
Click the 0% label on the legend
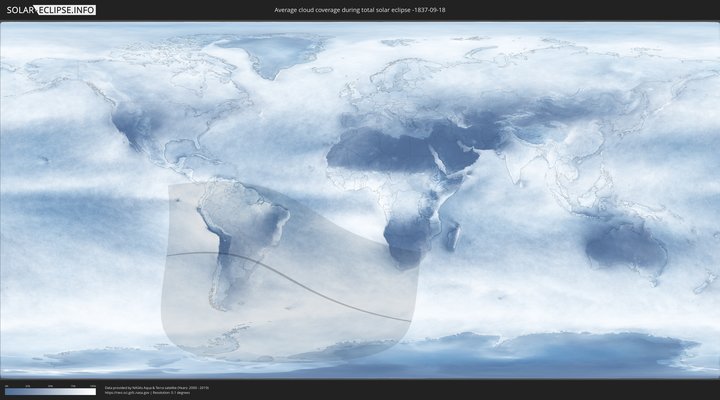tap(6, 386)
